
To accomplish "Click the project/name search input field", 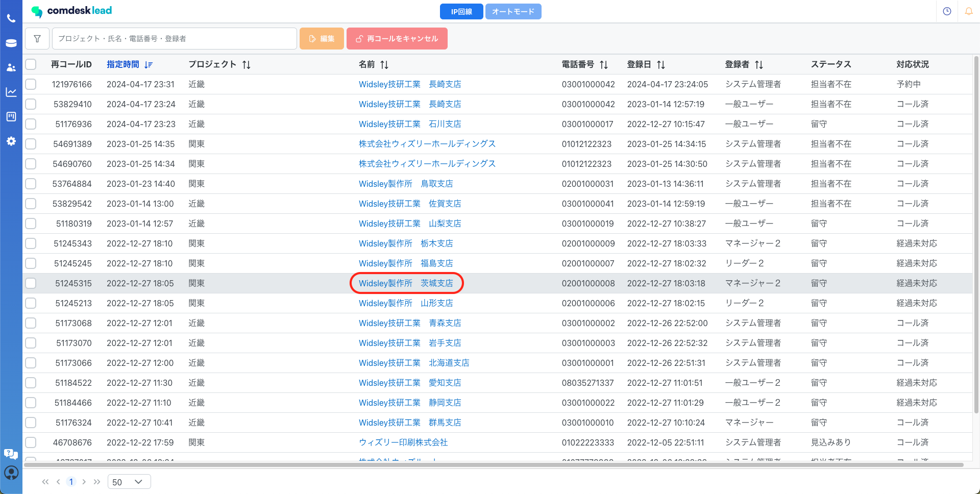I will pos(174,39).
